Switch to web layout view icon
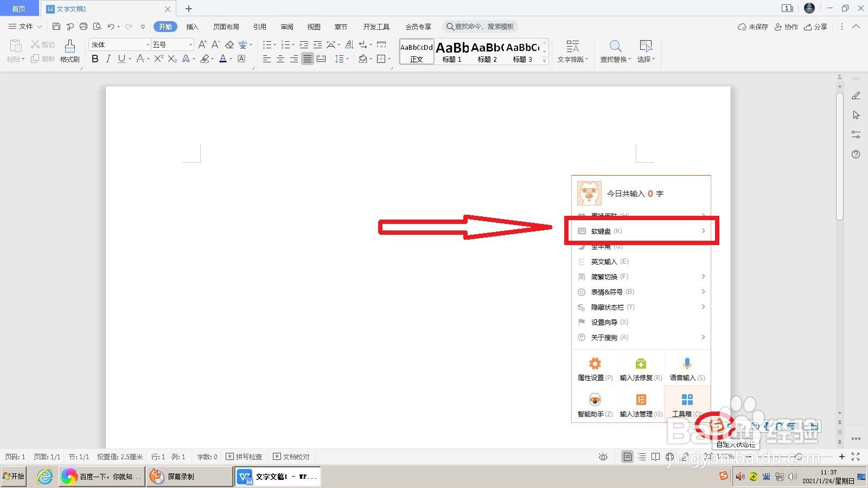Image resolution: width=868 pixels, height=488 pixels. [670, 457]
